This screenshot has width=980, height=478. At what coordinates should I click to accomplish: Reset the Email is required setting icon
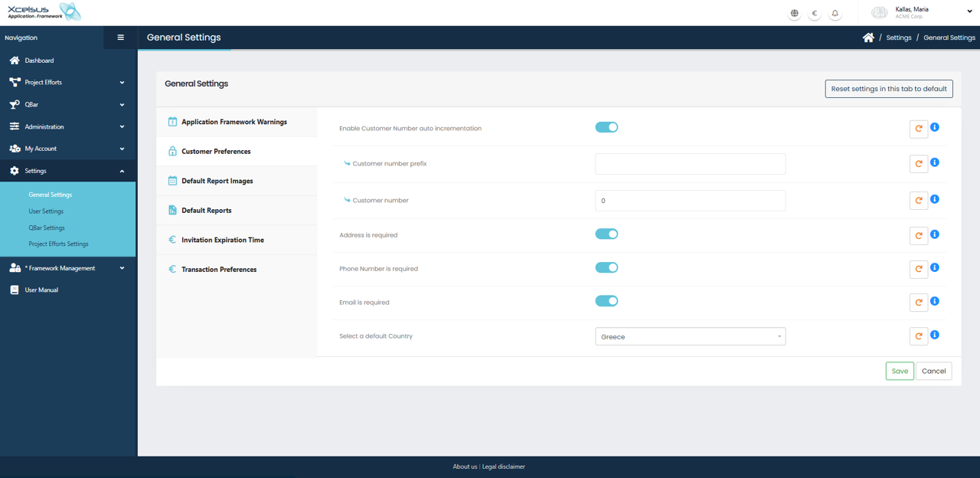[x=919, y=303]
